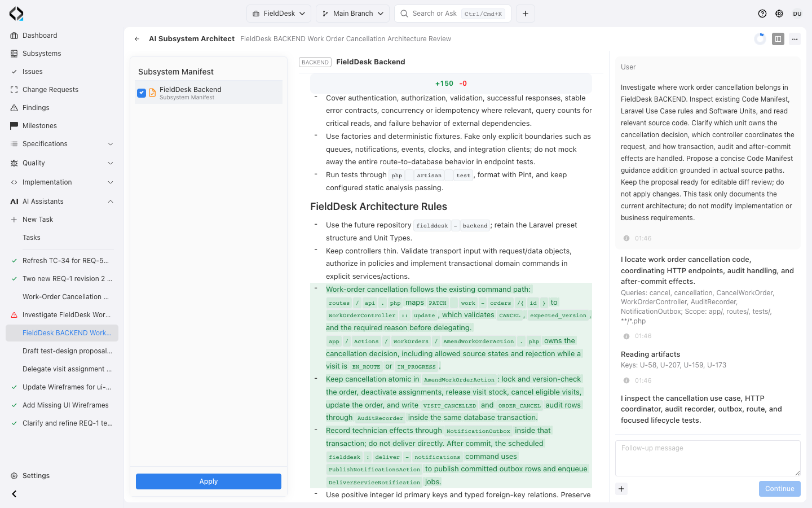Click the Apply button
This screenshot has height=508, width=812.
click(x=209, y=481)
